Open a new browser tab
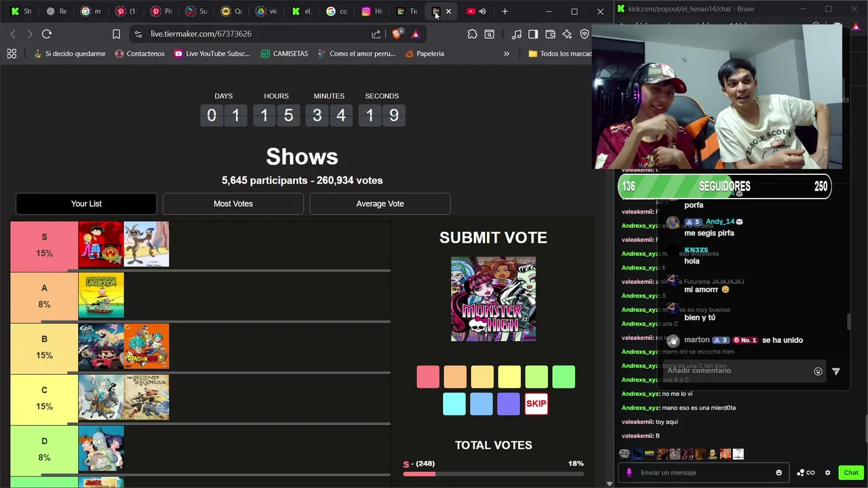 click(505, 12)
